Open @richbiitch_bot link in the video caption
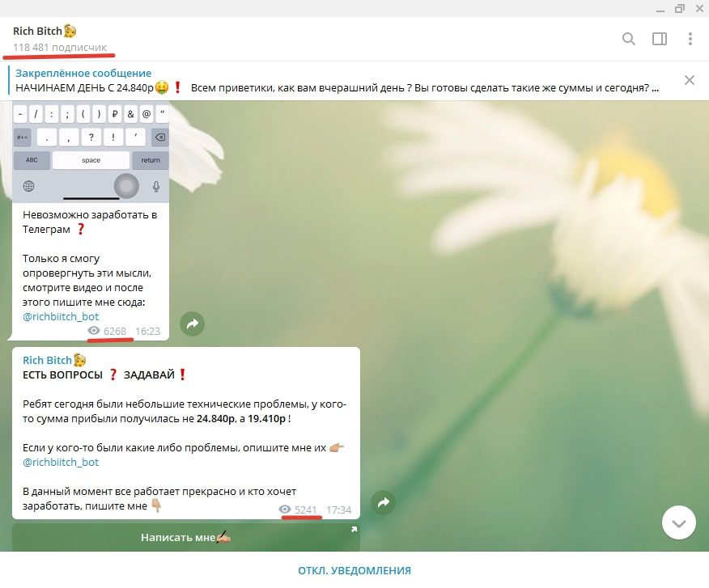This screenshot has width=709, height=588. (x=61, y=316)
